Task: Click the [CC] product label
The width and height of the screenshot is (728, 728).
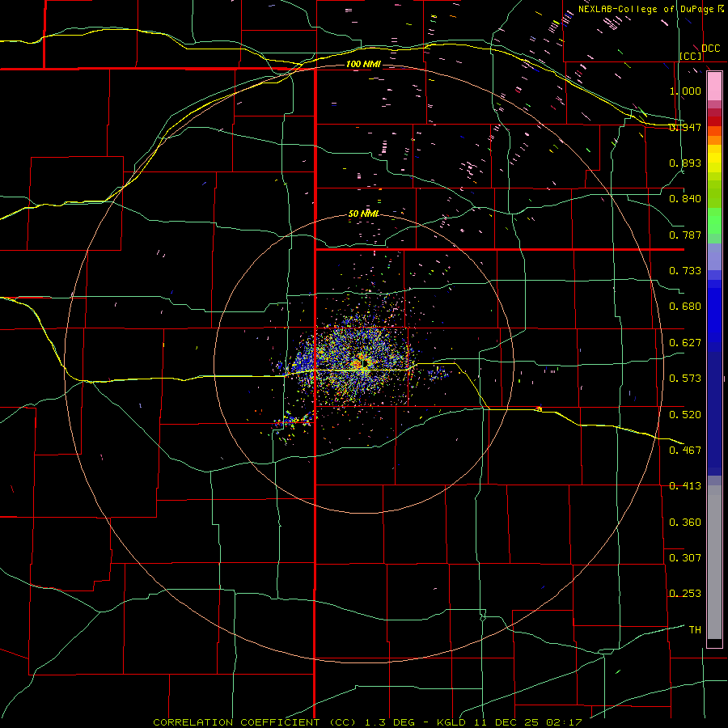Action: coord(691,56)
